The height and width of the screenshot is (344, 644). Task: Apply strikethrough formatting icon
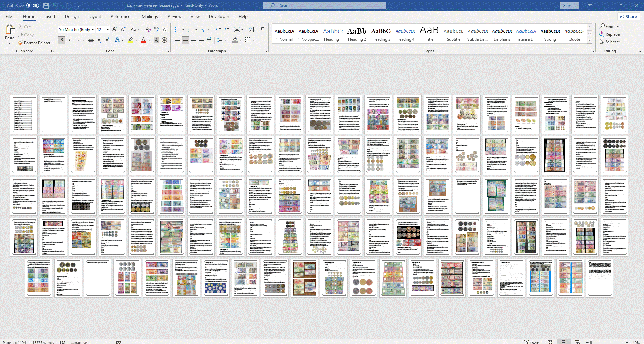[91, 40]
